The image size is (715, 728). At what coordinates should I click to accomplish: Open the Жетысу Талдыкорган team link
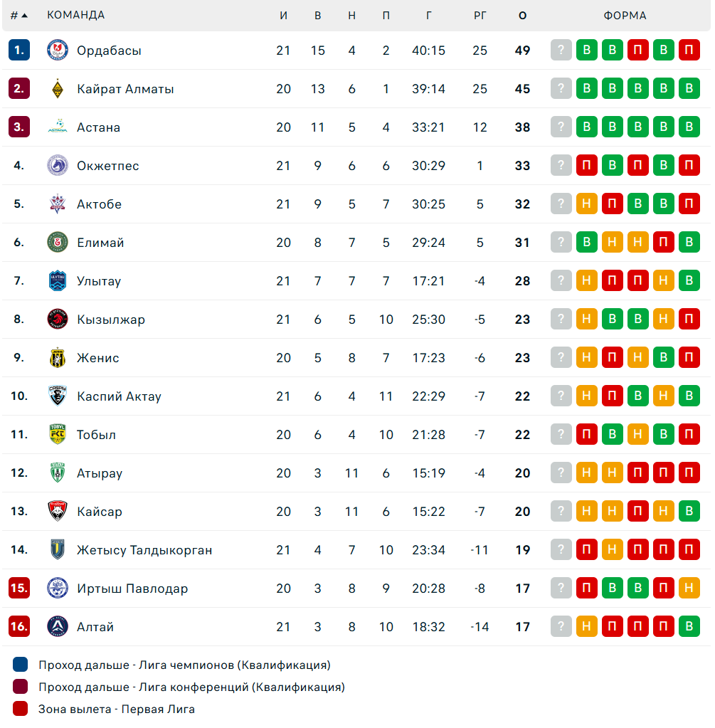(x=144, y=549)
